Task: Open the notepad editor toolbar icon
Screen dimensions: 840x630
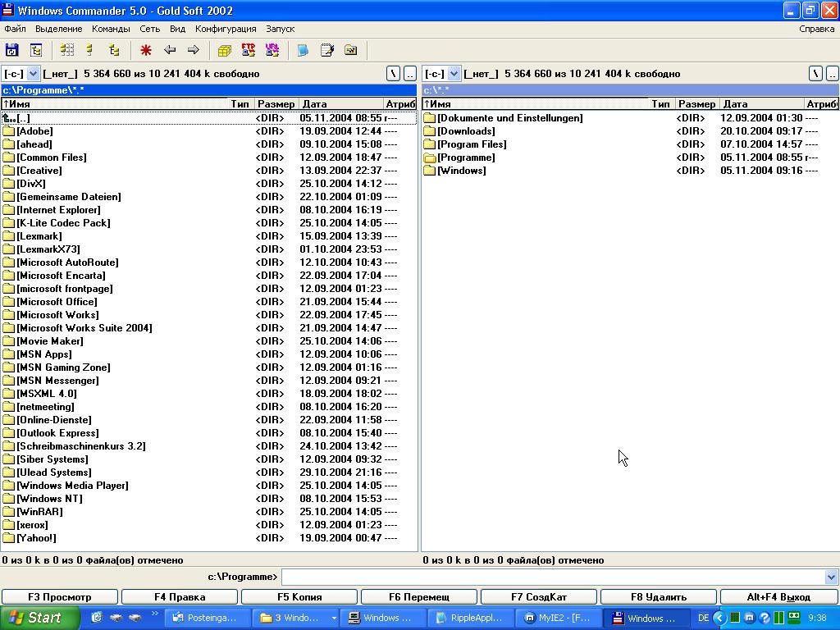Action: pyautogui.click(x=326, y=50)
